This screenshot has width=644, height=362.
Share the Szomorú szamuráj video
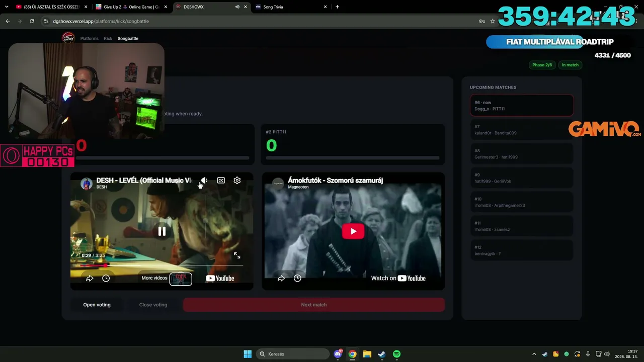coord(281,278)
